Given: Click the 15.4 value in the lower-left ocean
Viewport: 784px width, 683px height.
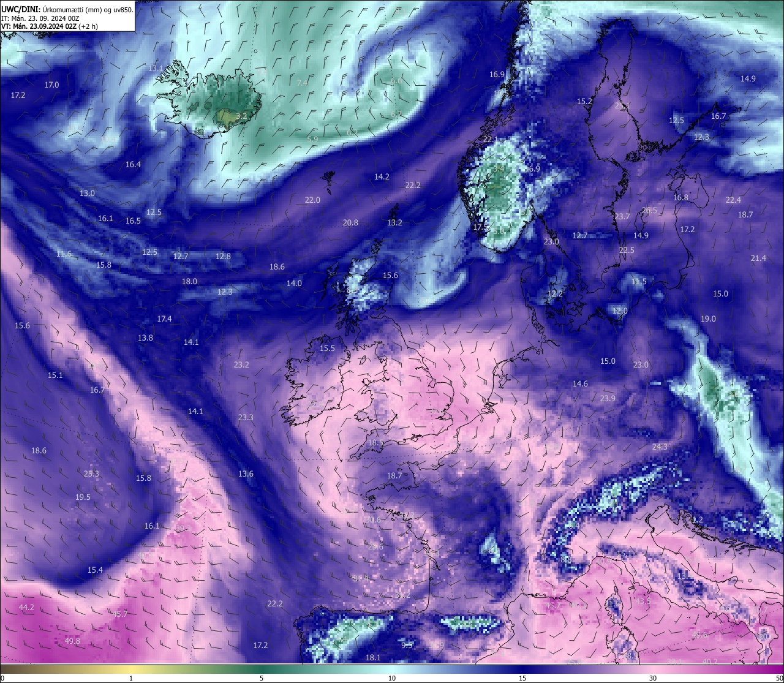Looking at the screenshot, I should pos(95,570).
